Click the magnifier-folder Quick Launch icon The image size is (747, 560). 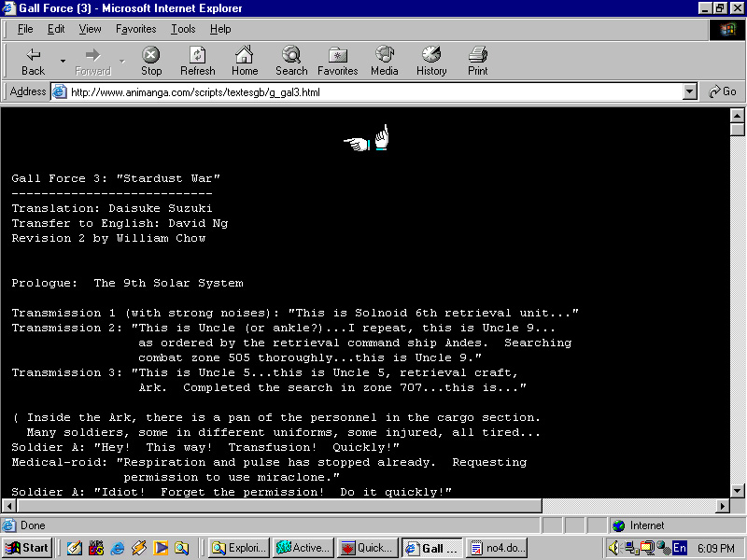[181, 548]
